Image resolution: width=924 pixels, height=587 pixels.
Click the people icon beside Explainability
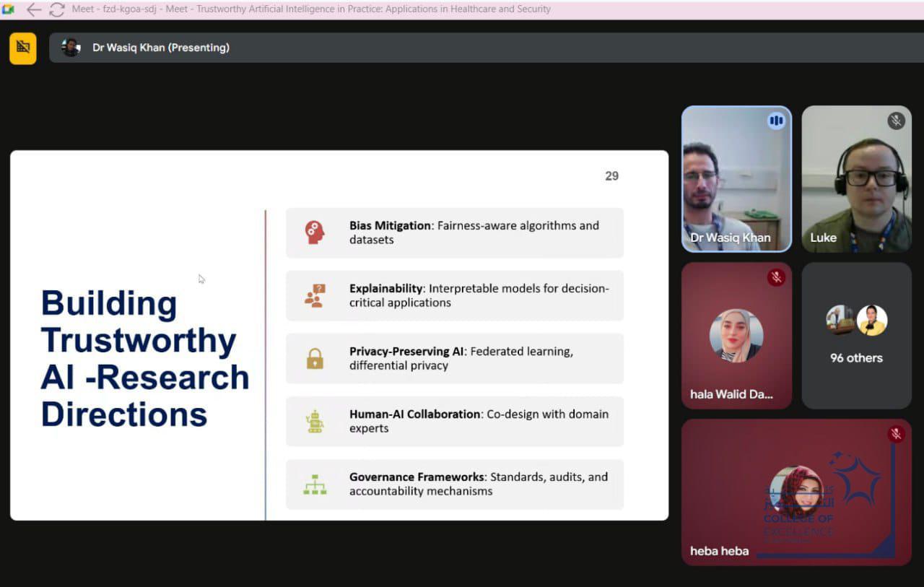315,295
